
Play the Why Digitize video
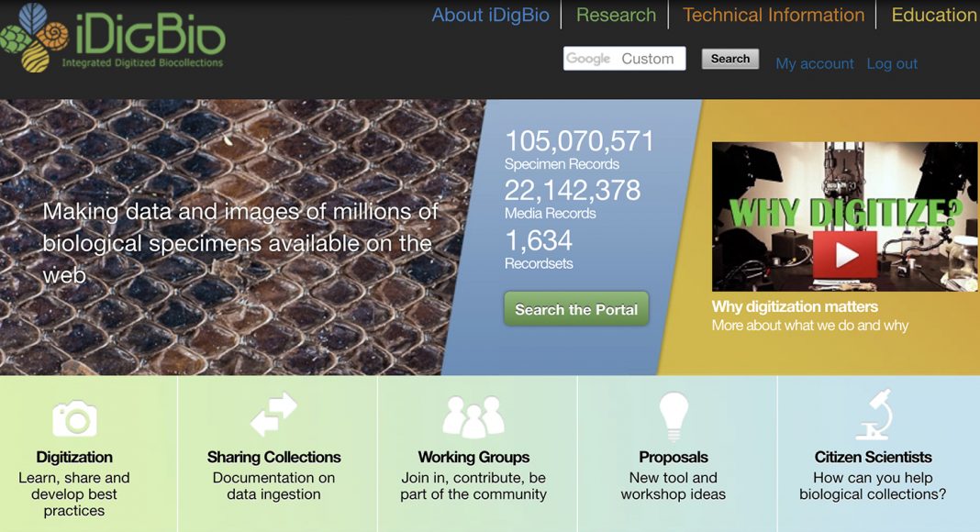tap(845, 255)
